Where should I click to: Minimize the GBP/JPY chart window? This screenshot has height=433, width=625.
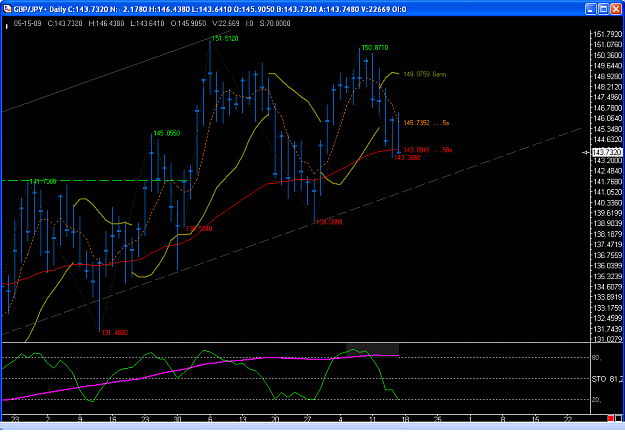coord(591,9)
